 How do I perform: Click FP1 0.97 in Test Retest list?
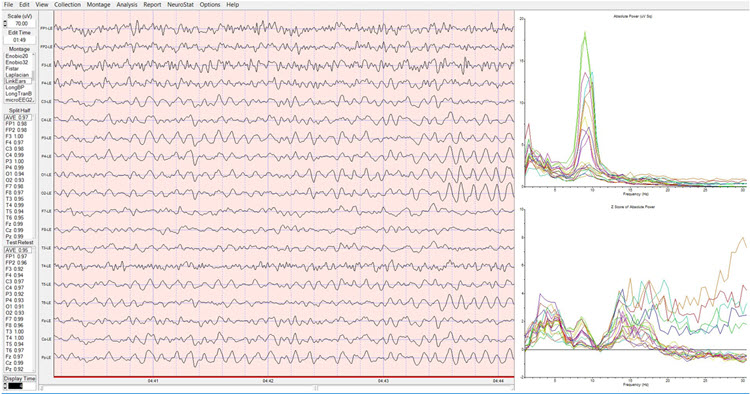click(x=16, y=257)
